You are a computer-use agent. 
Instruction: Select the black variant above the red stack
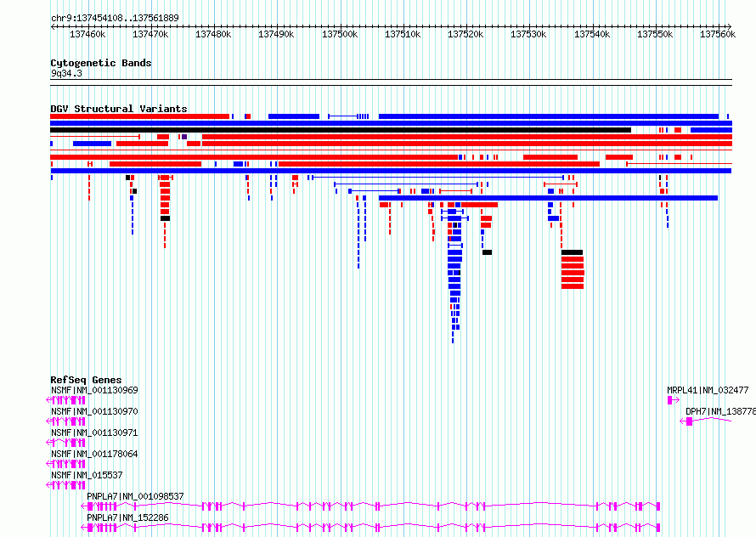click(572, 252)
